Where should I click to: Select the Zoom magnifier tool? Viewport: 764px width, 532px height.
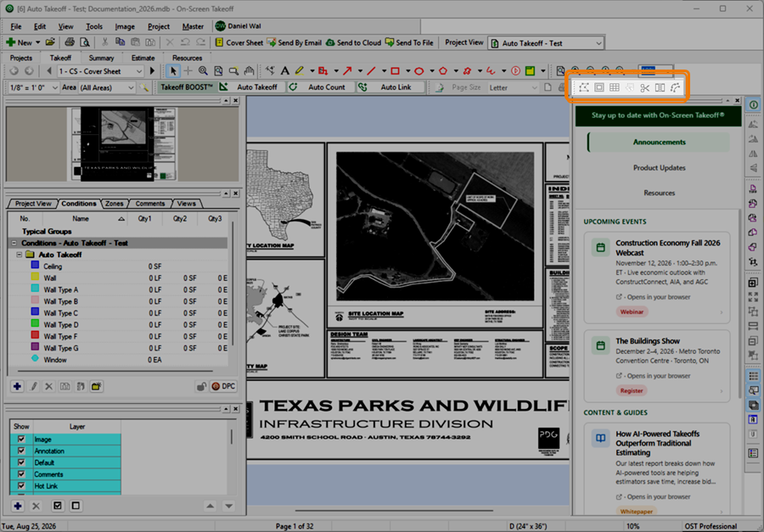(x=203, y=71)
